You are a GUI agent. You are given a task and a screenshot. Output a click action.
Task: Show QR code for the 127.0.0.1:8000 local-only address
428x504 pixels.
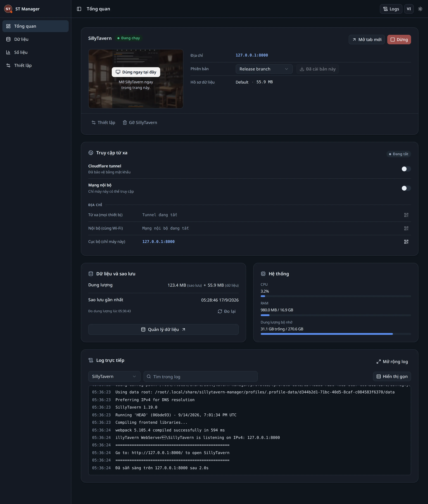406,242
